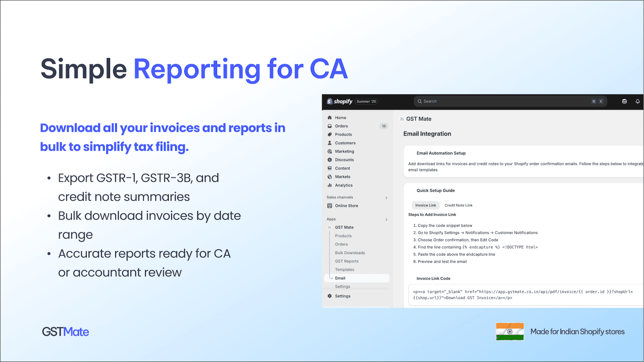Open the Analytics bar chart icon
The height and width of the screenshot is (362, 644).
pyautogui.click(x=330, y=185)
